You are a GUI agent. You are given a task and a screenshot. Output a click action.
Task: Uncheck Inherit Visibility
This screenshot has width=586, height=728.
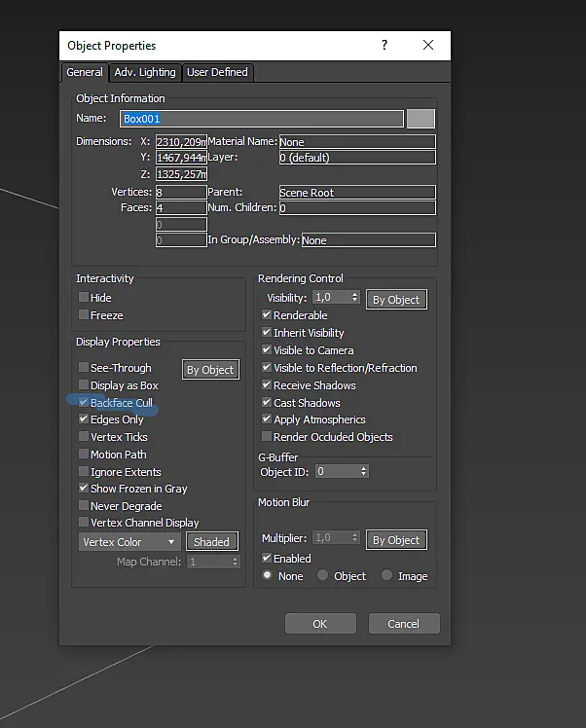click(267, 333)
